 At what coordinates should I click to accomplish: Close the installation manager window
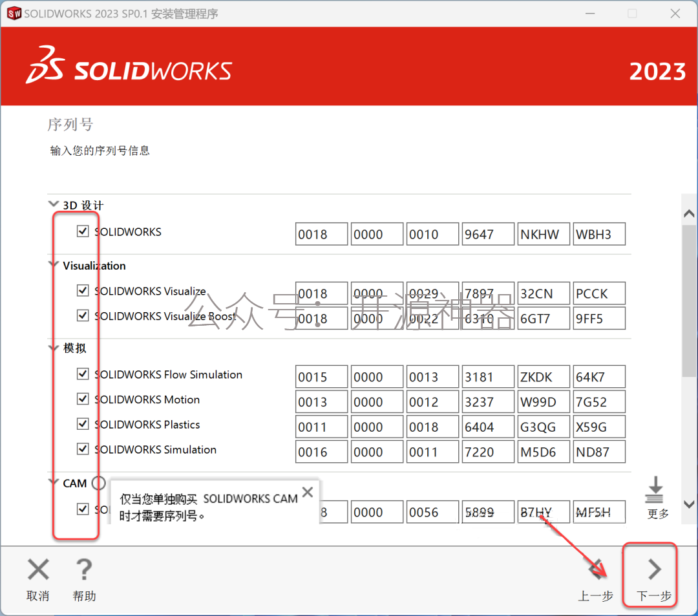coord(675,14)
